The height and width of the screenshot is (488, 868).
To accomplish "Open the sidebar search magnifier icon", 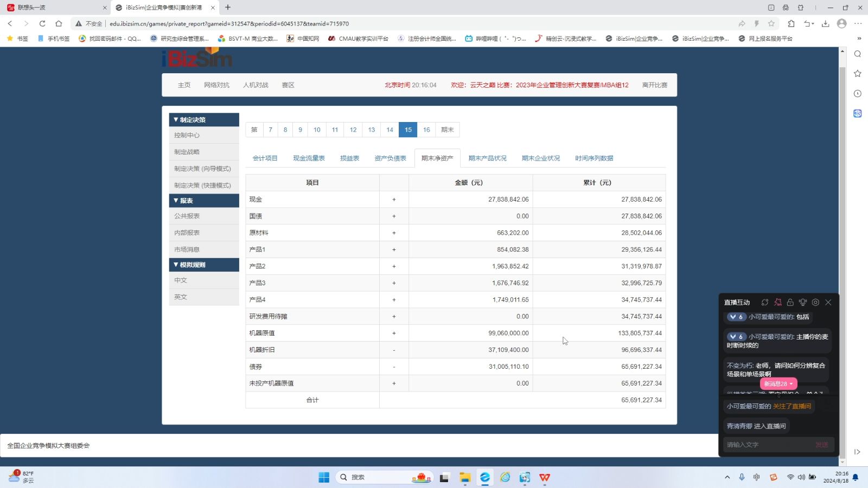I will tap(858, 54).
